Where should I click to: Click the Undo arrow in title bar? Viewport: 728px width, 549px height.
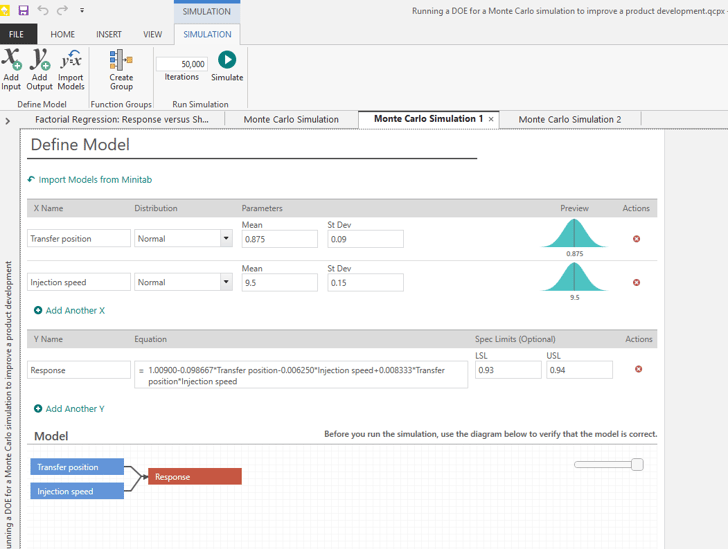pyautogui.click(x=43, y=10)
